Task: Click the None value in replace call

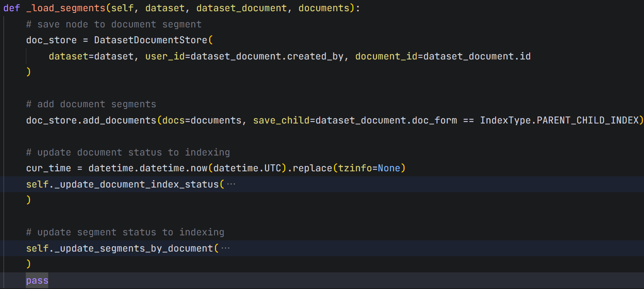Action: pyautogui.click(x=389, y=168)
